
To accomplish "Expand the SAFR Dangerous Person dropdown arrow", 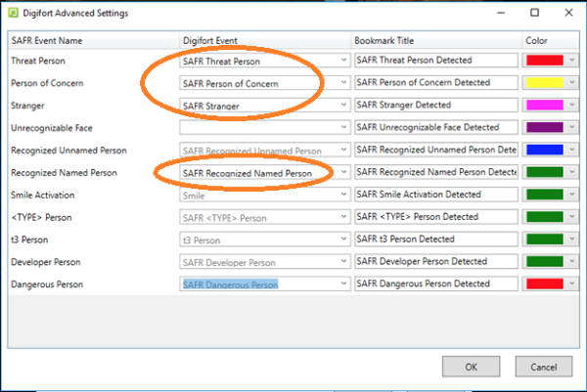I will [343, 284].
